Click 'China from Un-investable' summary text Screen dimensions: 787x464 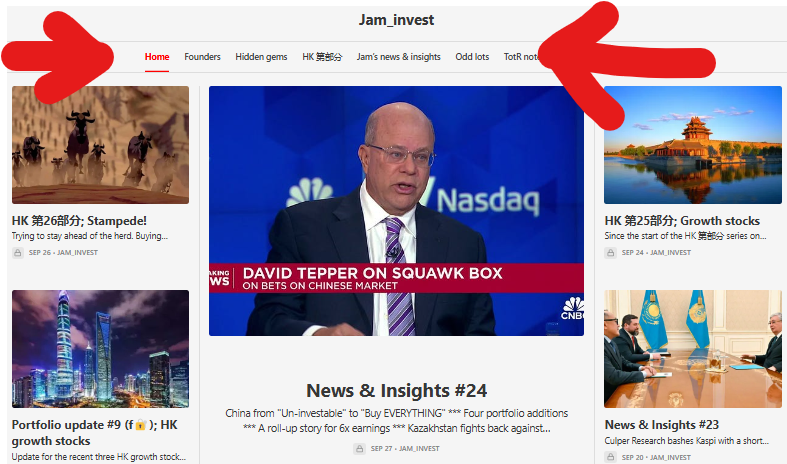[397, 420]
